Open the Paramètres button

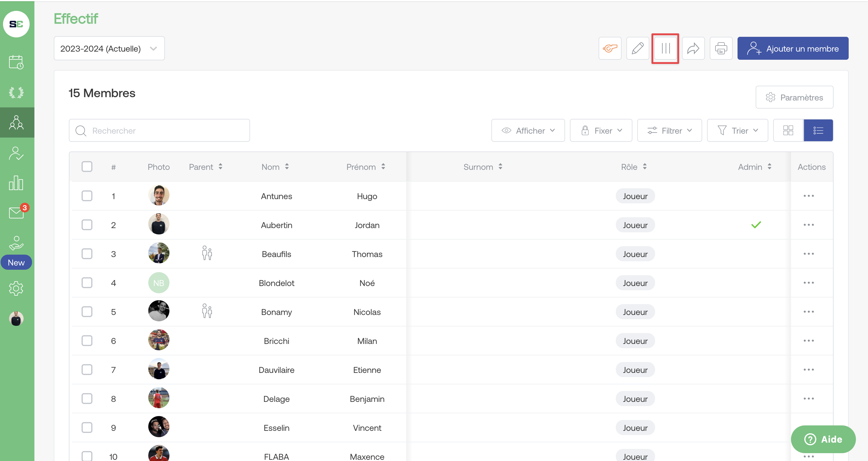[x=794, y=97]
